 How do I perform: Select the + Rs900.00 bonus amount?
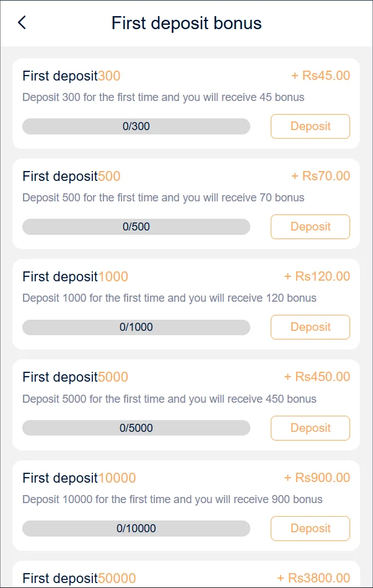tap(317, 478)
